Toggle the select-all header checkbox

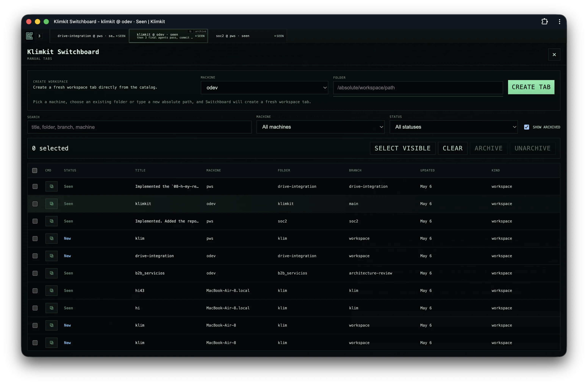point(35,170)
